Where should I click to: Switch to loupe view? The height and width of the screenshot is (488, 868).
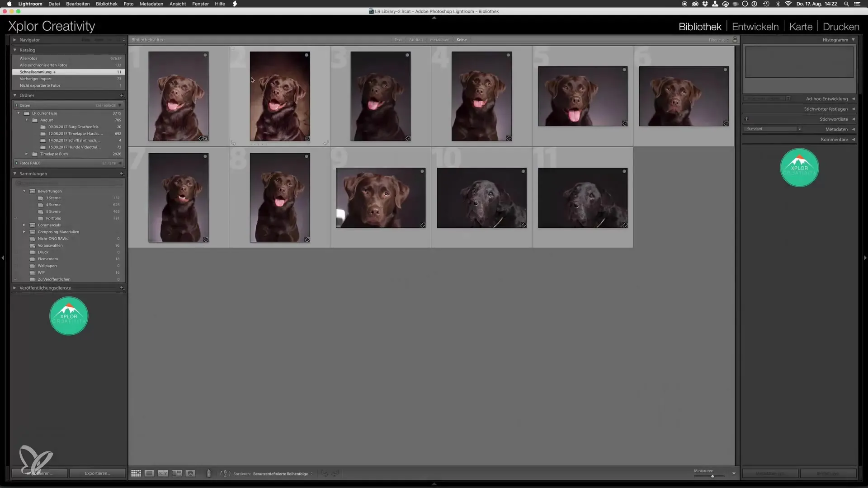(x=149, y=474)
